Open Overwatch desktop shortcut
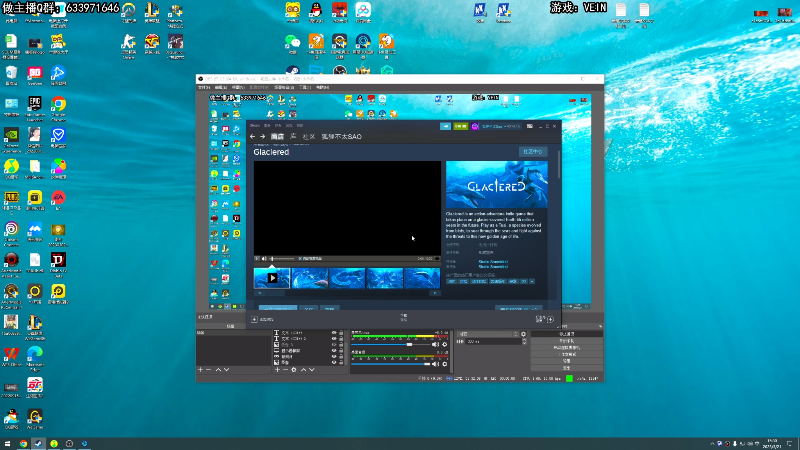This screenshot has height=450, width=800. click(x=129, y=13)
